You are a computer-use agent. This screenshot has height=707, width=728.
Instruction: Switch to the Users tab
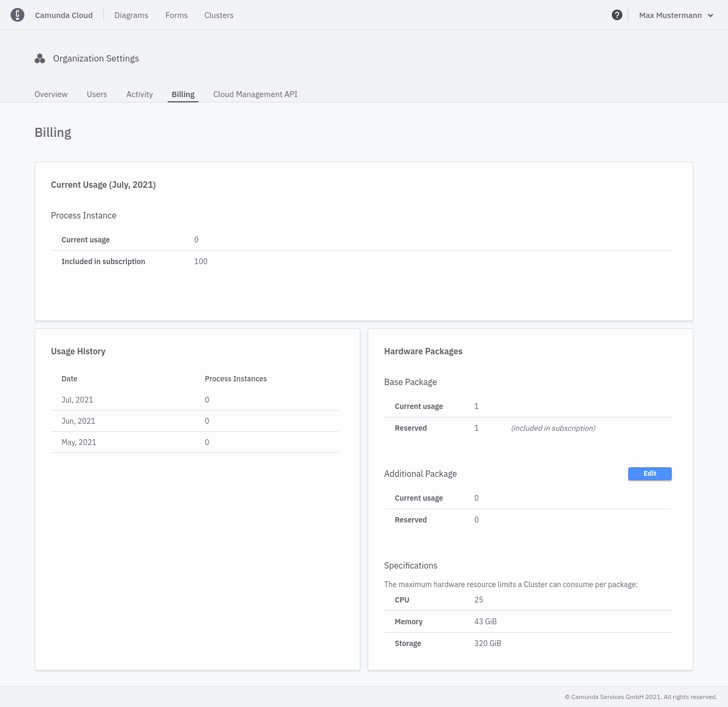point(97,94)
